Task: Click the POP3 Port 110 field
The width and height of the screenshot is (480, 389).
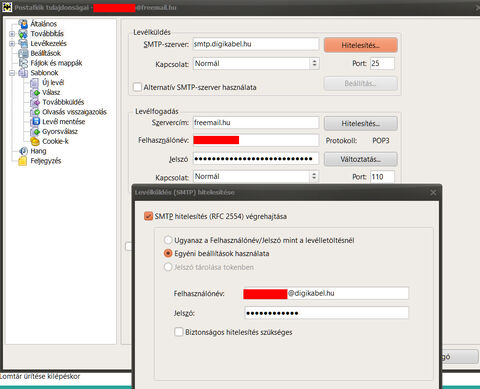Action: [382, 177]
